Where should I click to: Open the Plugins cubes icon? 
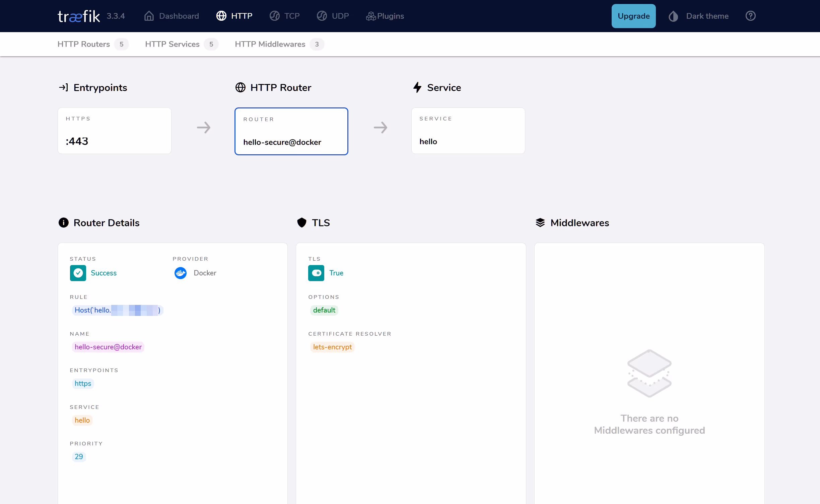[370, 16]
